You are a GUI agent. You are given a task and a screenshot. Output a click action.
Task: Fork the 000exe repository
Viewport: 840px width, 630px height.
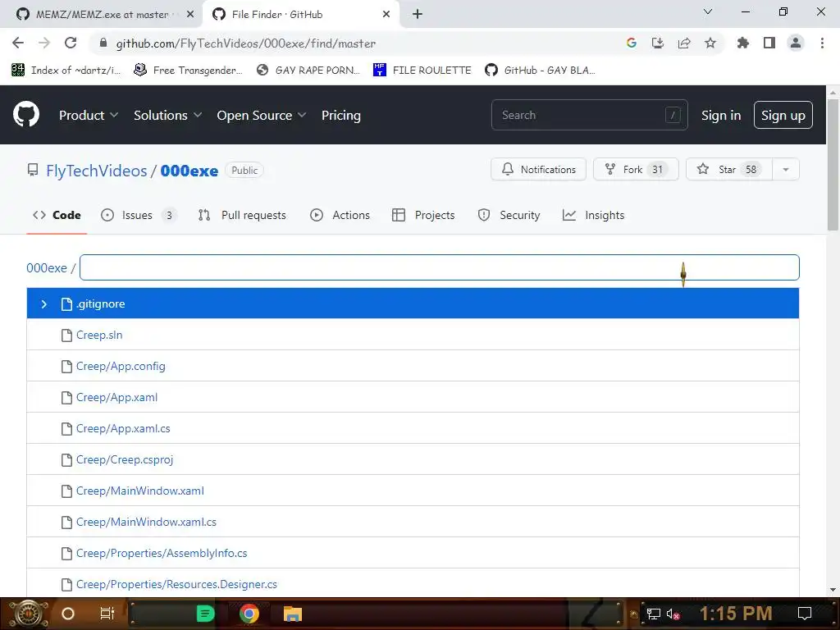(x=636, y=169)
